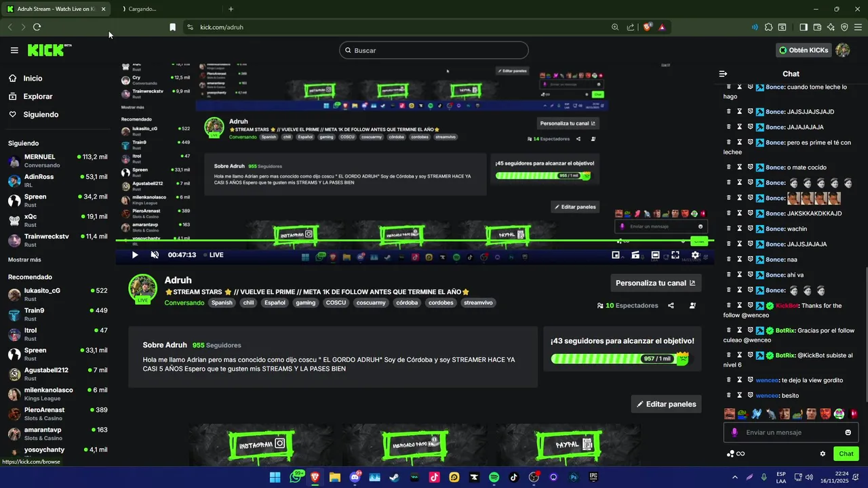Click KickBot username in chat
Screen dimensions: 868x488
click(787, 306)
